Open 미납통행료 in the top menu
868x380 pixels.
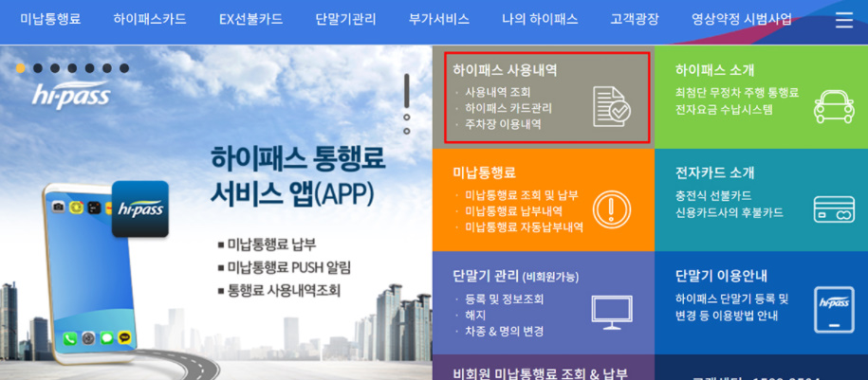[50, 19]
